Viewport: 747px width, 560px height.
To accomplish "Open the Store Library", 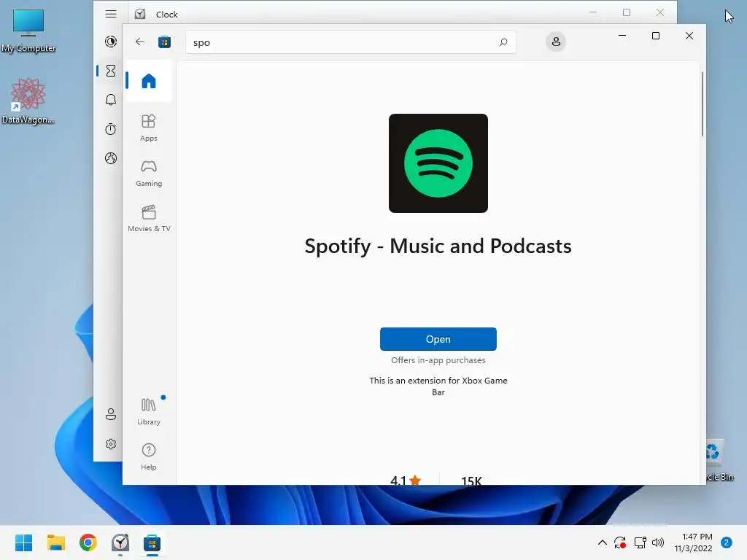I will pyautogui.click(x=149, y=411).
